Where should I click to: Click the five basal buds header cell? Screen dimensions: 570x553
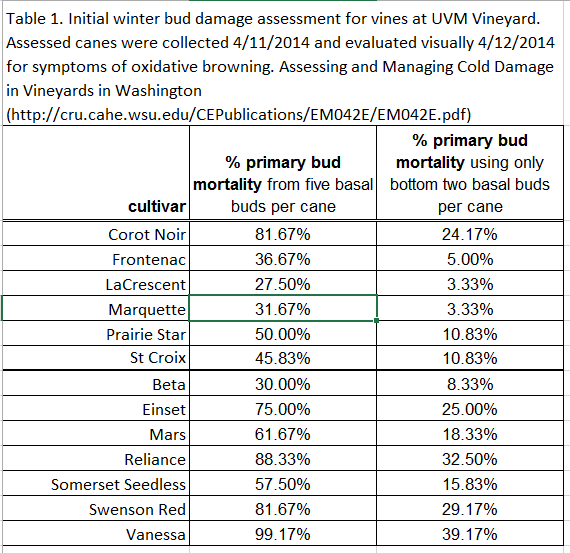pos(283,173)
